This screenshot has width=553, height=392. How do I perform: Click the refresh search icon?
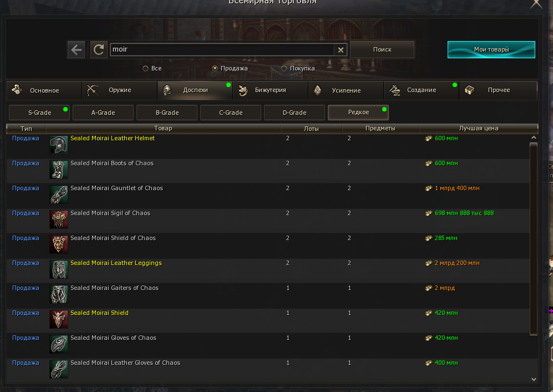click(x=99, y=49)
